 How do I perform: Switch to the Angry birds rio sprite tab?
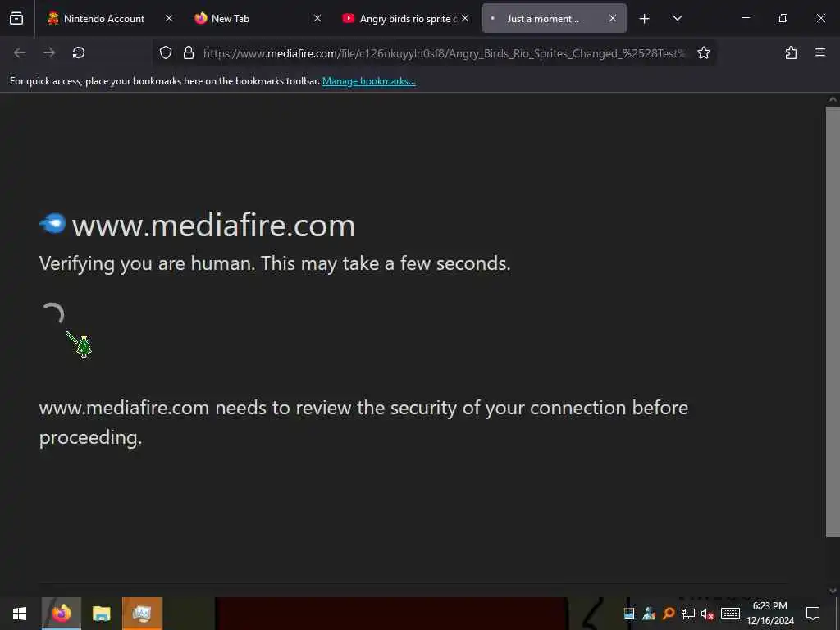click(x=405, y=19)
